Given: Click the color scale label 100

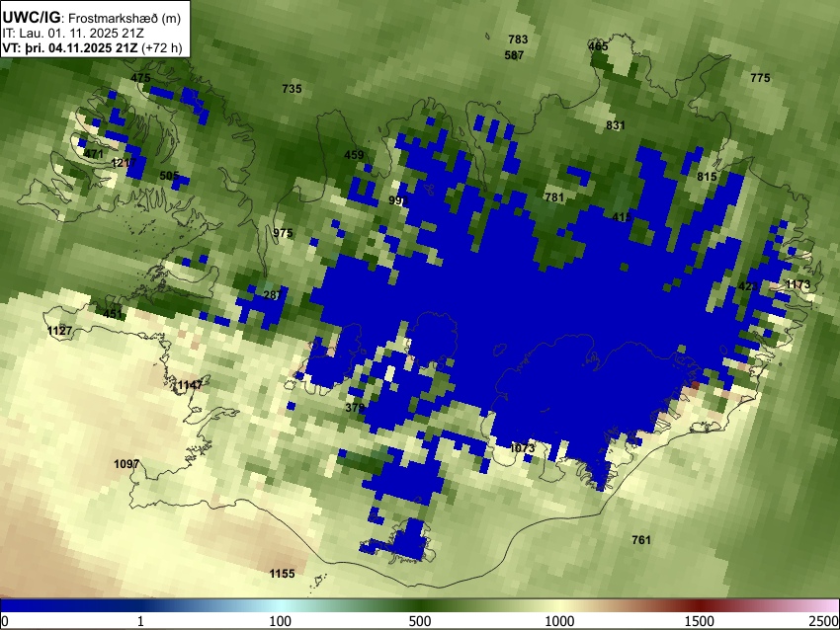Looking at the screenshot, I should pyautogui.click(x=281, y=621).
